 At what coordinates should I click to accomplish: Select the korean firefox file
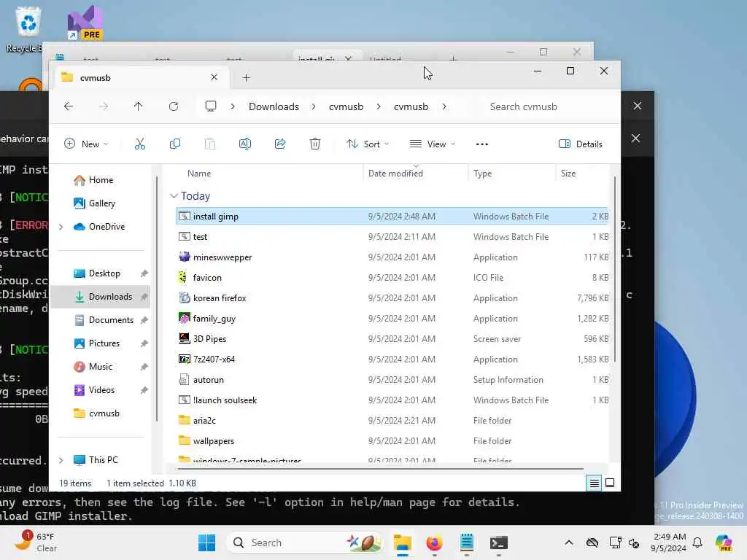pos(392,298)
